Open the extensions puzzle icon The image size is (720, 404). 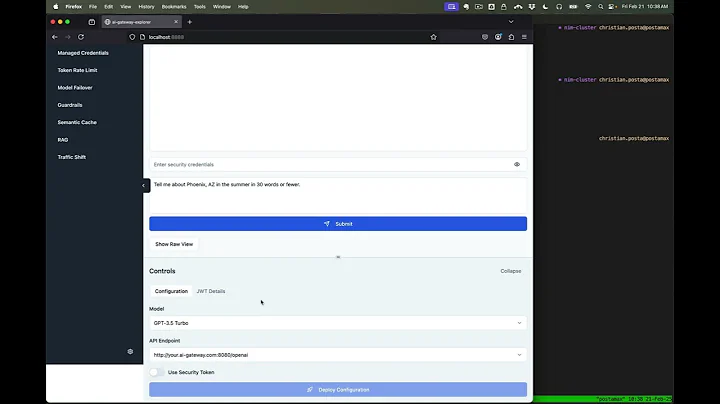tap(511, 37)
